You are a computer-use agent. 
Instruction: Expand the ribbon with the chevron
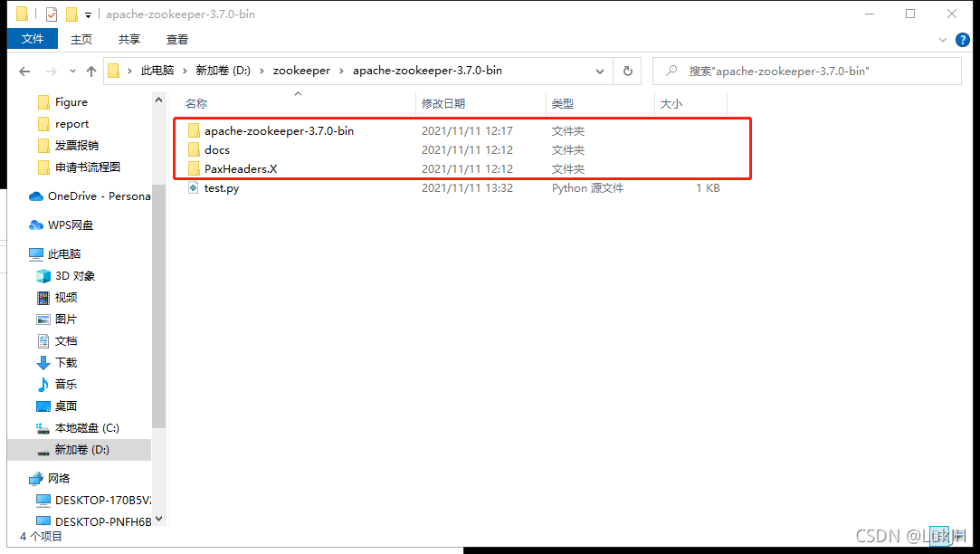[943, 40]
